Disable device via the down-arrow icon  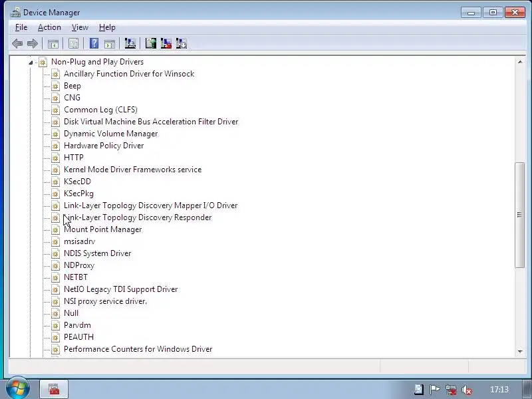coord(181,43)
